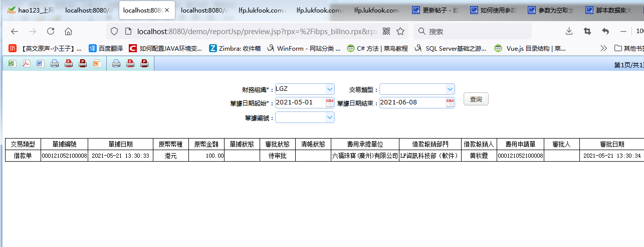Screen dimensions: 644x247
Task: Click the orange MHT export icon
Action: [x=97, y=64]
